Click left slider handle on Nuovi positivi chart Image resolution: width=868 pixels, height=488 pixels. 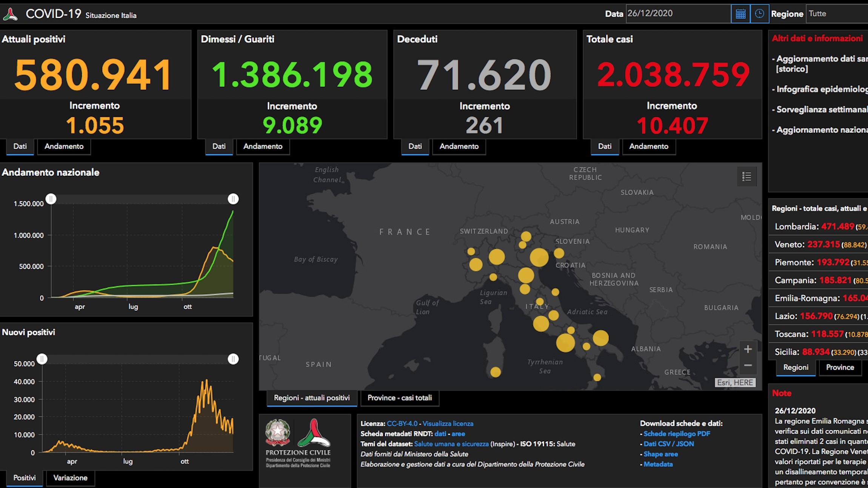click(42, 359)
